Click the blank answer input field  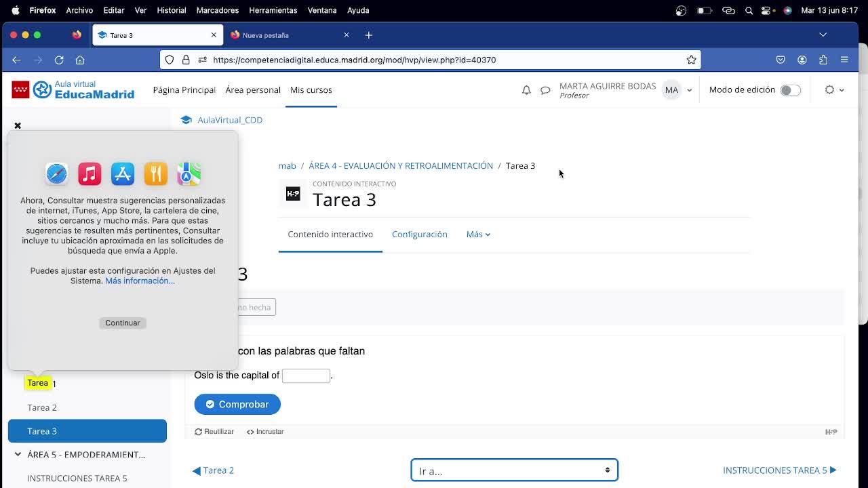[x=306, y=375]
